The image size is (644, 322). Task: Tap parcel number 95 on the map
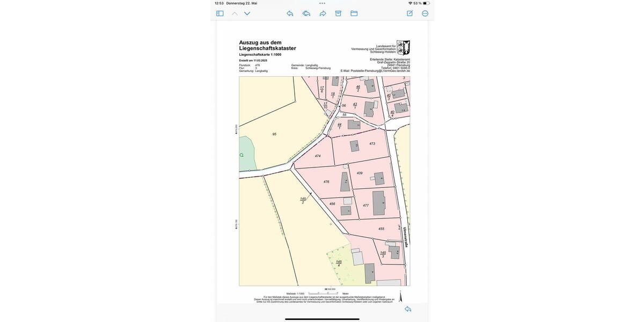[x=274, y=134]
